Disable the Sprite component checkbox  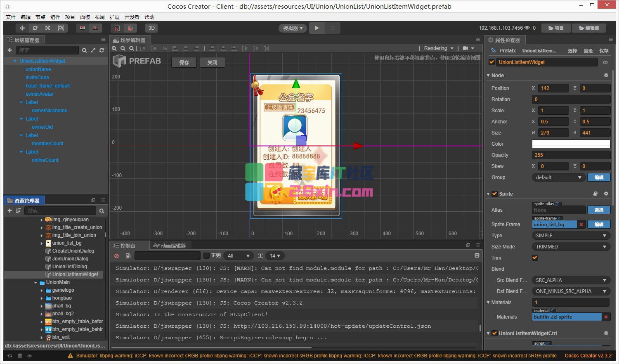click(x=494, y=194)
